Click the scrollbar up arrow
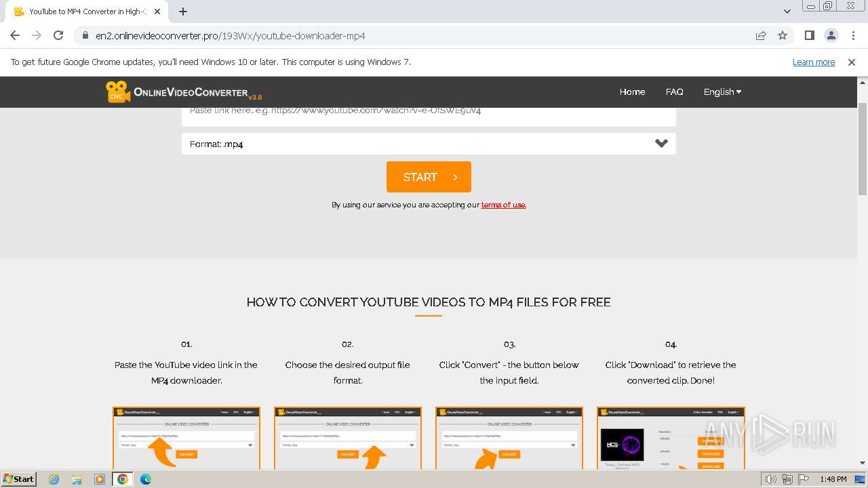This screenshot has width=868, height=488. pyautogui.click(x=863, y=81)
